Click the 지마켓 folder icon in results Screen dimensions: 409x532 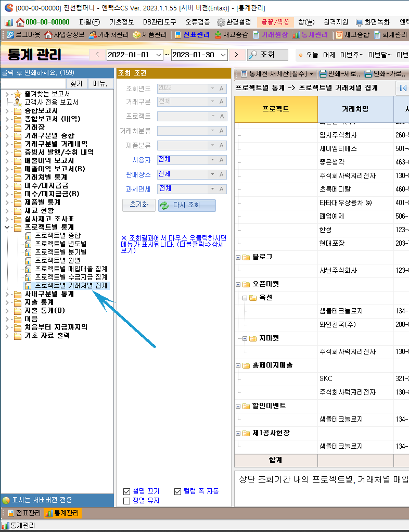253,338
